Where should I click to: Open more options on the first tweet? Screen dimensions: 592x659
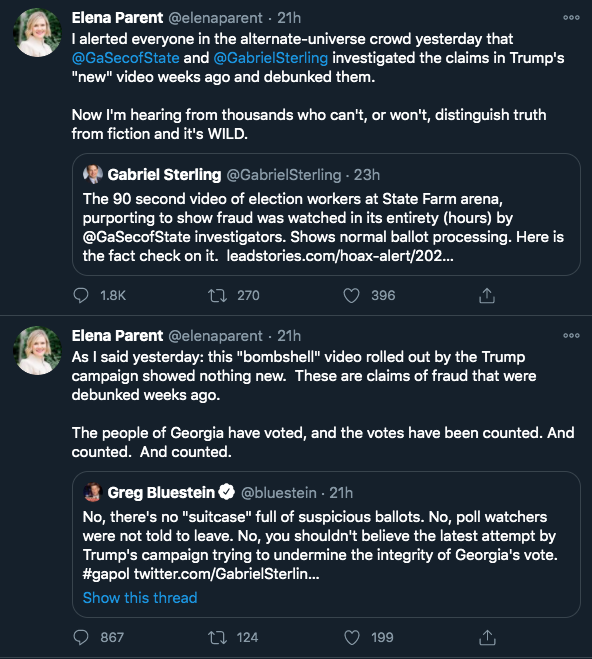(x=571, y=18)
